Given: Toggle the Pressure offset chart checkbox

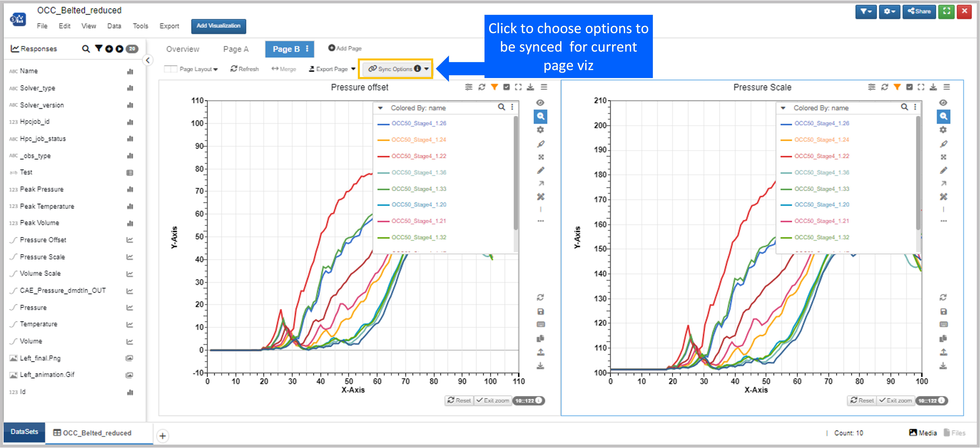Looking at the screenshot, I should tap(506, 87).
